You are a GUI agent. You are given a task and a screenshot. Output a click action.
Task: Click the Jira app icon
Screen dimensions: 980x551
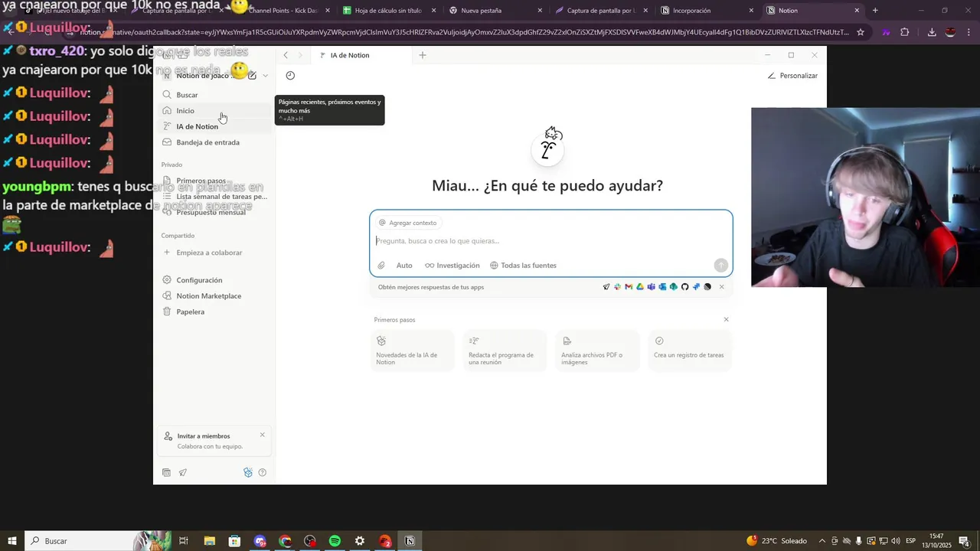(x=696, y=287)
